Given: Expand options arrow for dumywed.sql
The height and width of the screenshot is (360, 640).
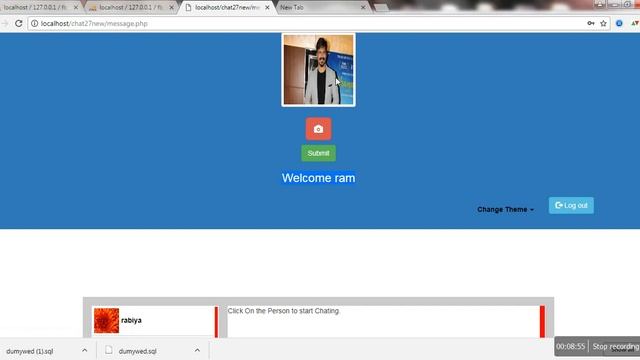Looking at the screenshot, I should [x=197, y=351].
